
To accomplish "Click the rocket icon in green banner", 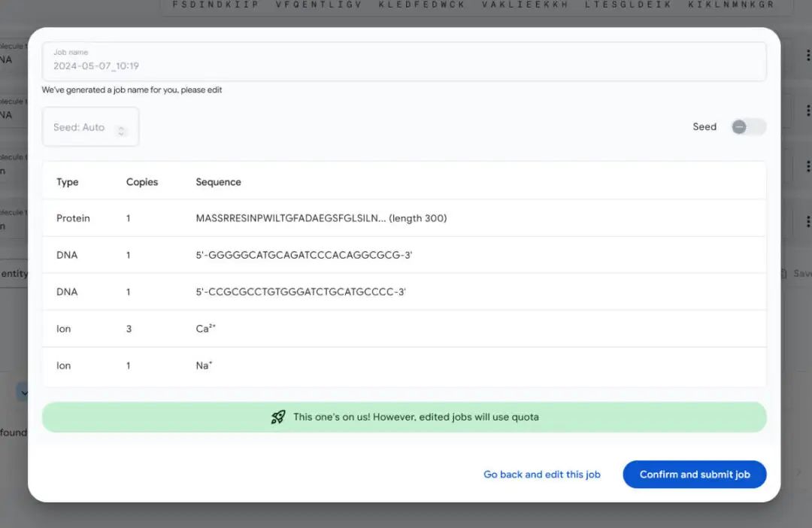I will (x=278, y=417).
